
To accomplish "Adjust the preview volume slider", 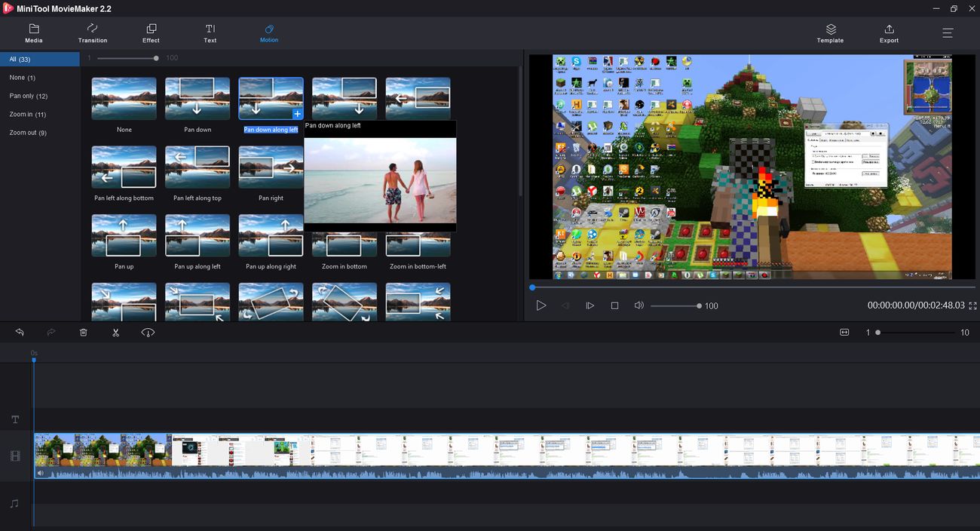I will (676, 305).
